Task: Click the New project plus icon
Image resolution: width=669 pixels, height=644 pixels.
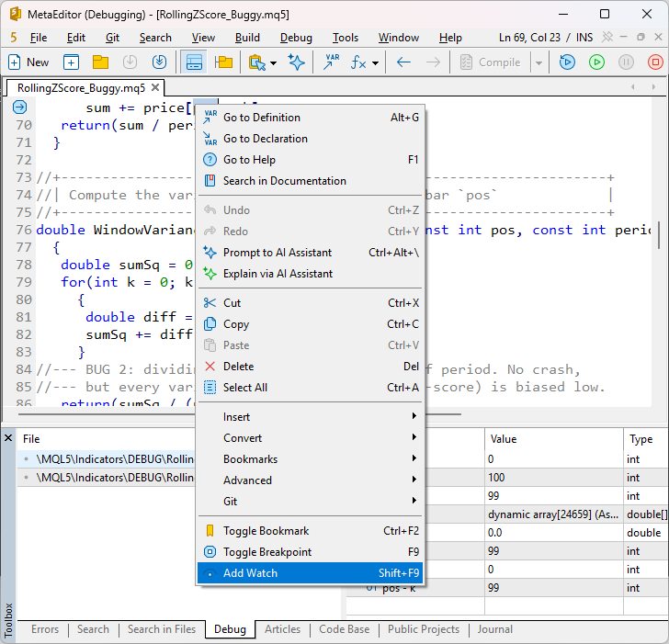Action: [x=71, y=62]
